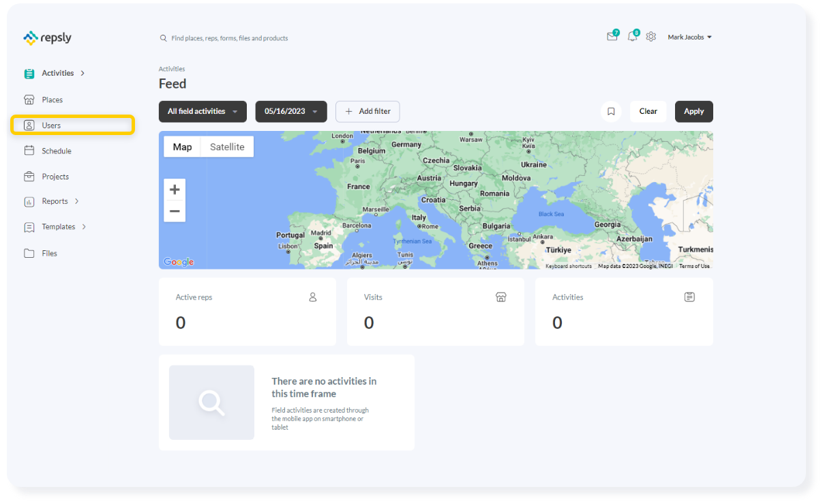823x504 pixels.
Task: Open the All field activities dropdown
Action: coord(204,112)
